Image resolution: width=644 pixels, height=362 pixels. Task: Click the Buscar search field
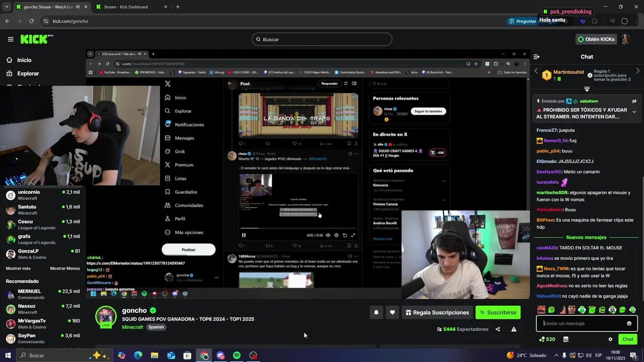[x=322, y=39]
